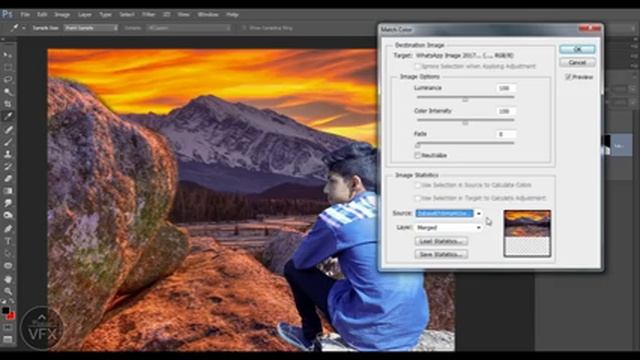This screenshot has height=360, width=640.
Task: Select the Spot Healing Brush tool
Action: click(8, 129)
